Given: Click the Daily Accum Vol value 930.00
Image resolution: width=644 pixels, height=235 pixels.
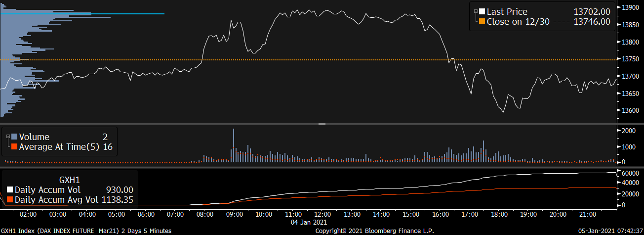Looking at the screenshot, I should point(120,189).
